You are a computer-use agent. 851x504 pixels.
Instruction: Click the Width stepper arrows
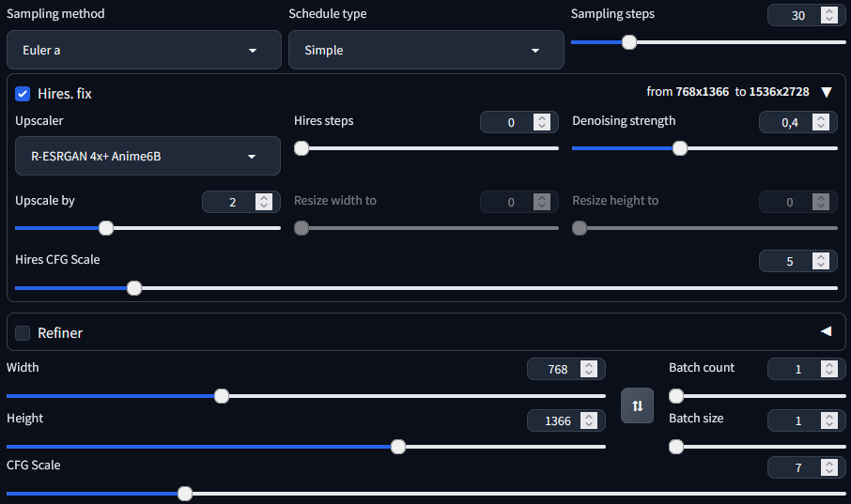[589, 369]
